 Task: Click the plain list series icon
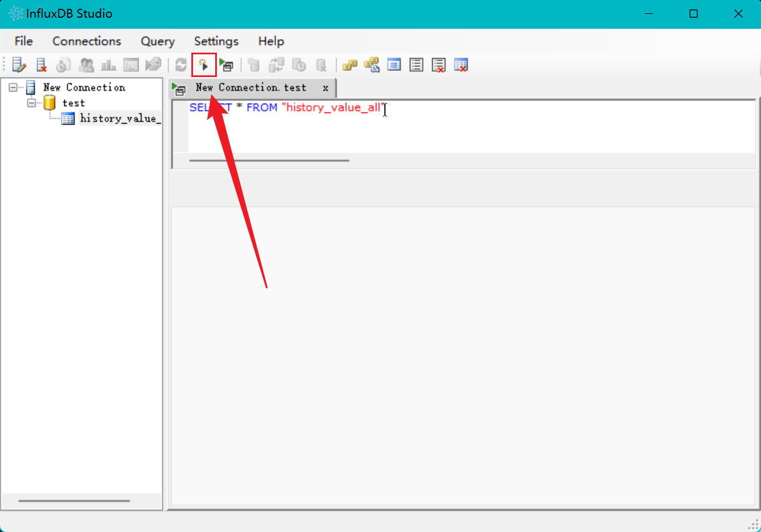click(x=416, y=65)
